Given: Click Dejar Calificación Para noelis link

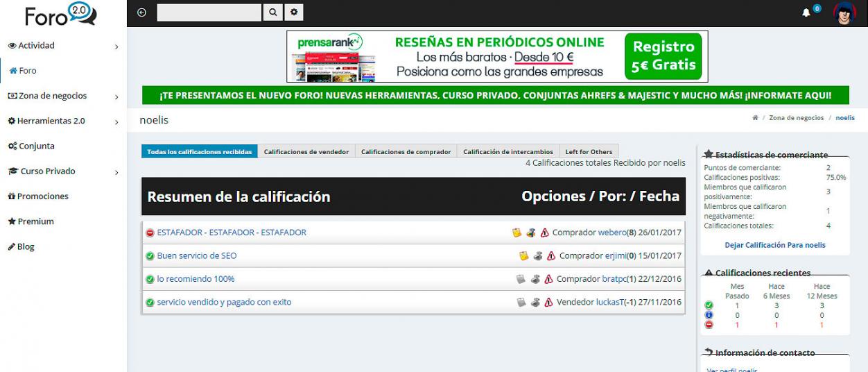Looking at the screenshot, I should [x=775, y=245].
